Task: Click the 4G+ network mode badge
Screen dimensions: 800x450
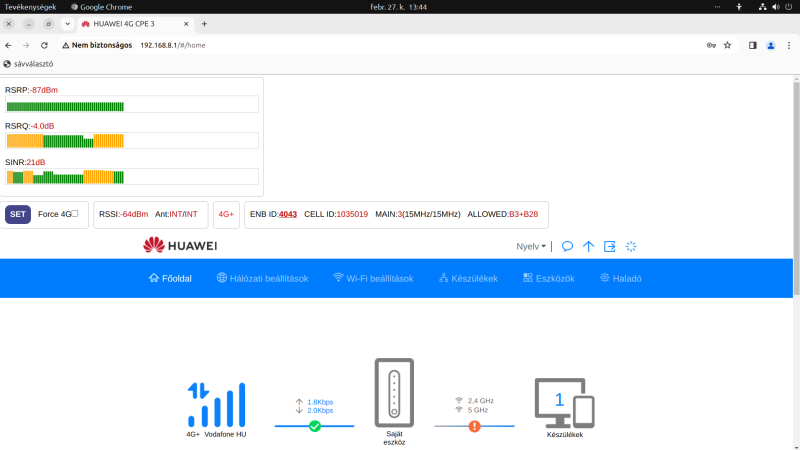Action: [226, 214]
